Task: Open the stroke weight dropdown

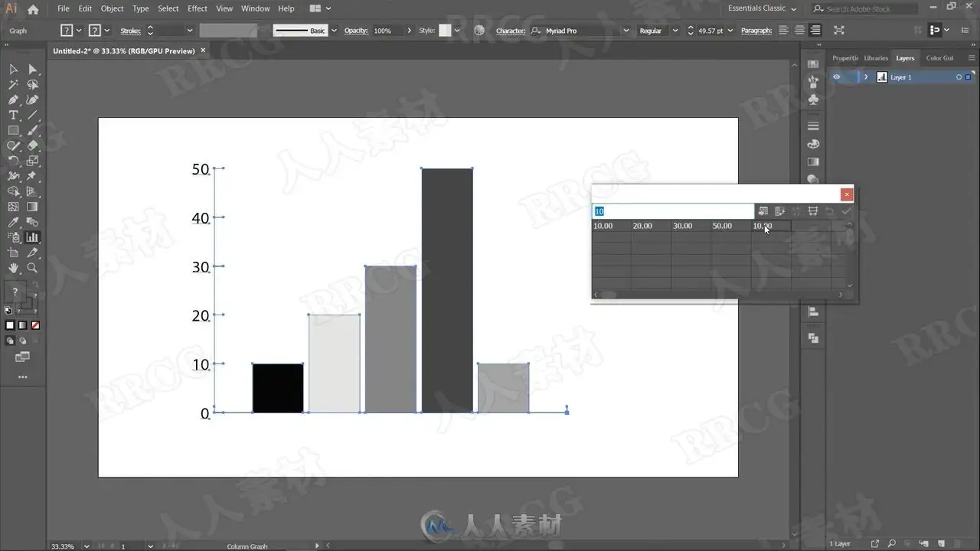Action: click(x=189, y=31)
